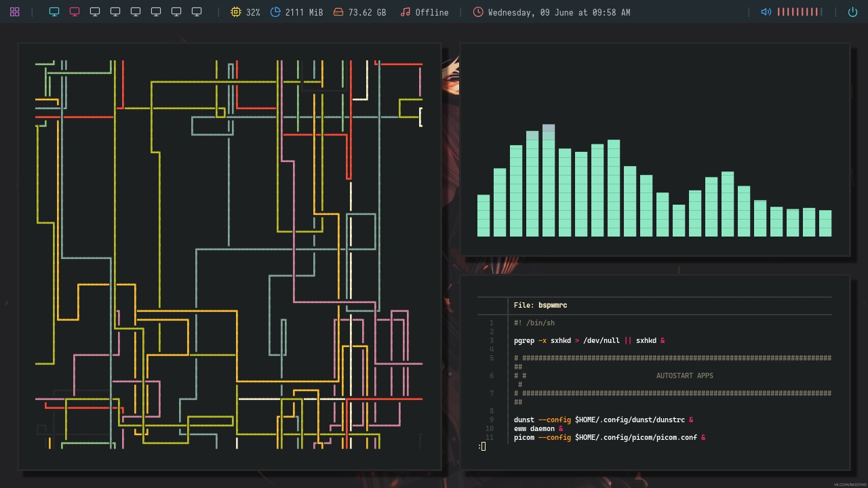Switch to the first cyan workspace
This screenshot has height=488, width=868.
pyautogui.click(x=54, y=12)
